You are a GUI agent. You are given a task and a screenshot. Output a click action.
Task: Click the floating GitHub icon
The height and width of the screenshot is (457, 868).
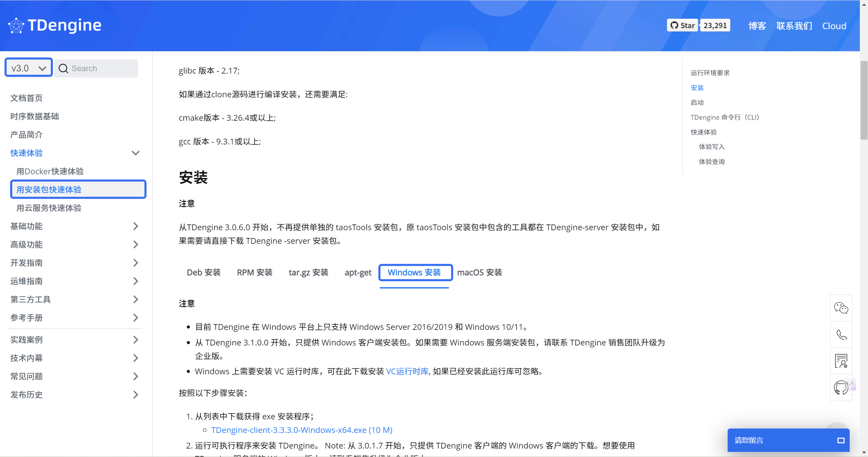tap(841, 387)
